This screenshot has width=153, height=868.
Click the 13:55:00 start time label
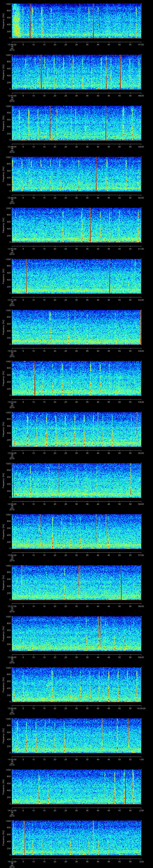coord(12,504)
